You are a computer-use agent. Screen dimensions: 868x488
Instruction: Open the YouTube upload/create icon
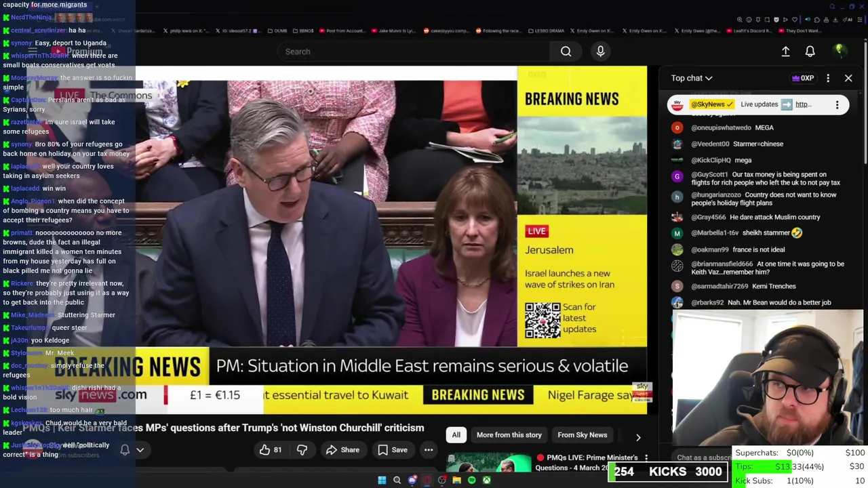coord(785,52)
